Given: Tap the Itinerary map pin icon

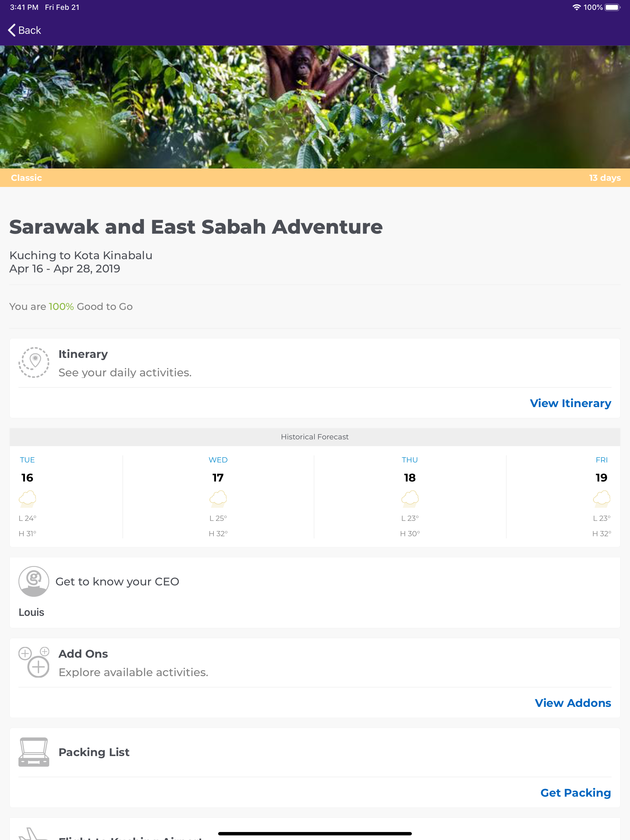Looking at the screenshot, I should pos(34,362).
